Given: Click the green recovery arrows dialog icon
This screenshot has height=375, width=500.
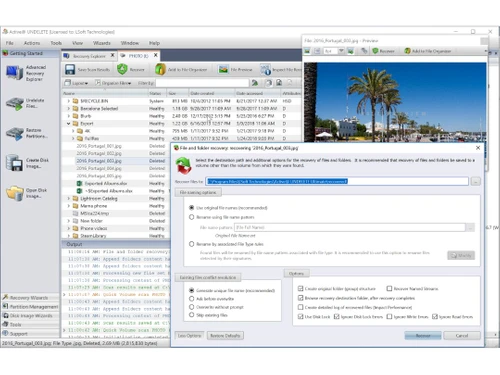Looking at the screenshot, I should click(x=184, y=166).
